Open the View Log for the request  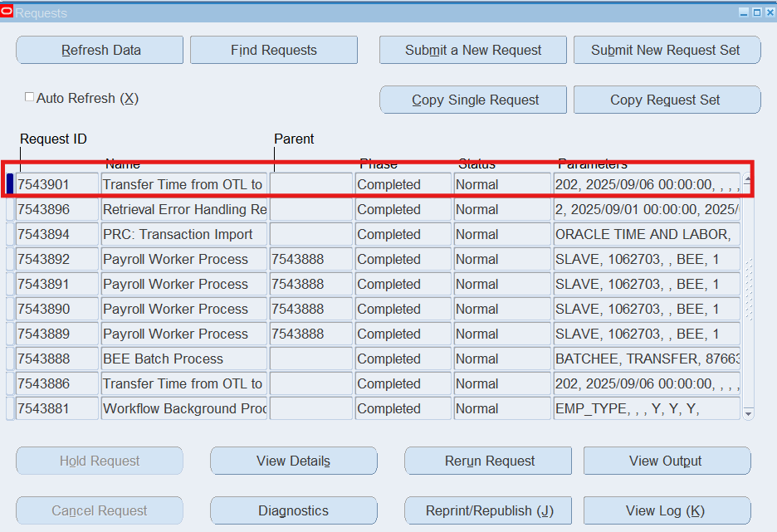666,510
